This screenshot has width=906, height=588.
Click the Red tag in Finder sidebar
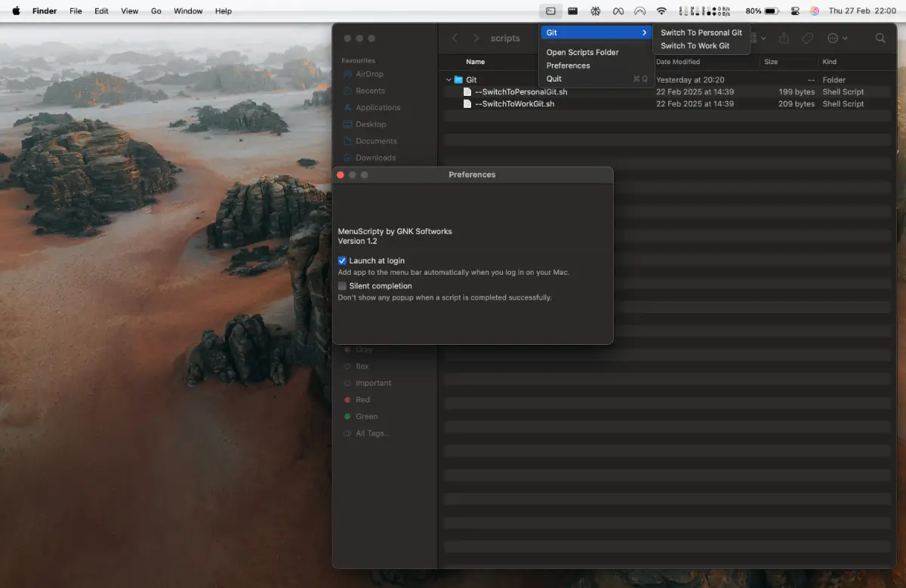point(362,400)
